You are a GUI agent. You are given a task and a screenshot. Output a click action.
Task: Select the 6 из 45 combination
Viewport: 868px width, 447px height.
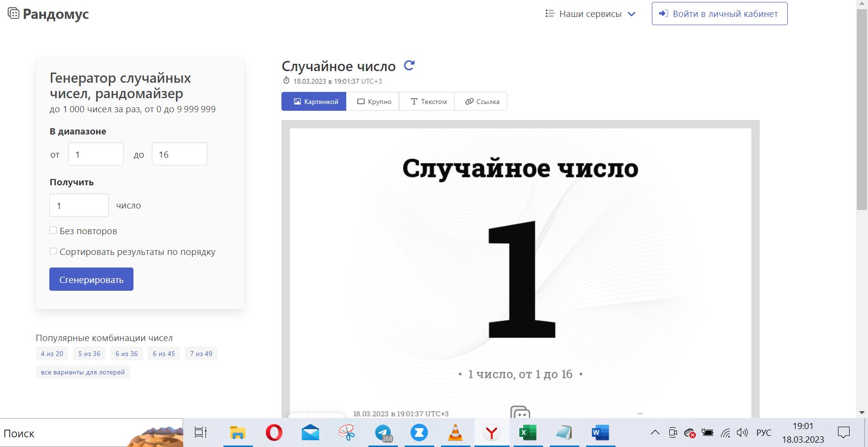point(164,354)
